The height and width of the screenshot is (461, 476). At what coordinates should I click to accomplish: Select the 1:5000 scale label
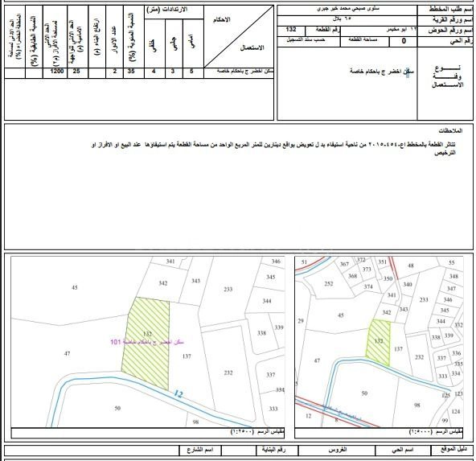pyautogui.click(x=421, y=431)
